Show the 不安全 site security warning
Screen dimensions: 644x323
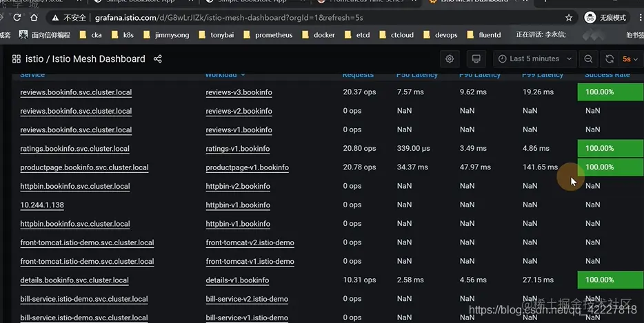click(x=69, y=18)
